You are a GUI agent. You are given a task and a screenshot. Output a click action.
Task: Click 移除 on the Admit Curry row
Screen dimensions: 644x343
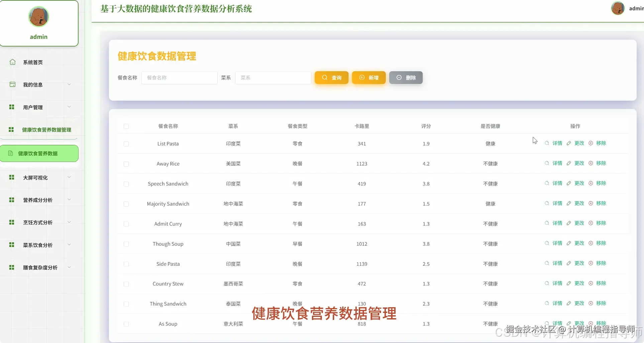pyautogui.click(x=600, y=223)
